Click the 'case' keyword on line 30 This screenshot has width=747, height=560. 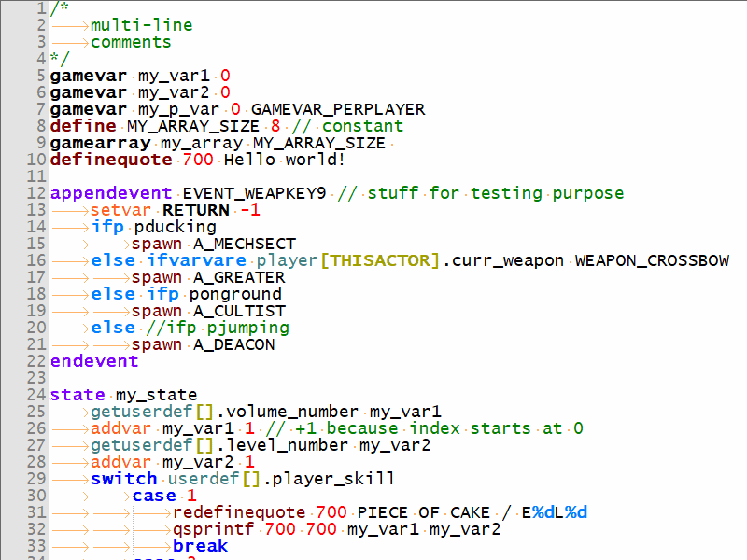154,496
